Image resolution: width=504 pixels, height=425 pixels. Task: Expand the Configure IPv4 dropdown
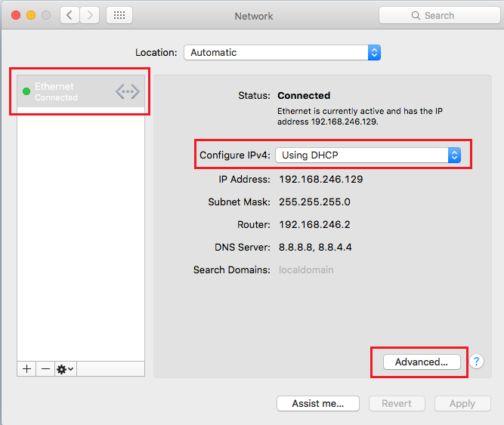(368, 155)
